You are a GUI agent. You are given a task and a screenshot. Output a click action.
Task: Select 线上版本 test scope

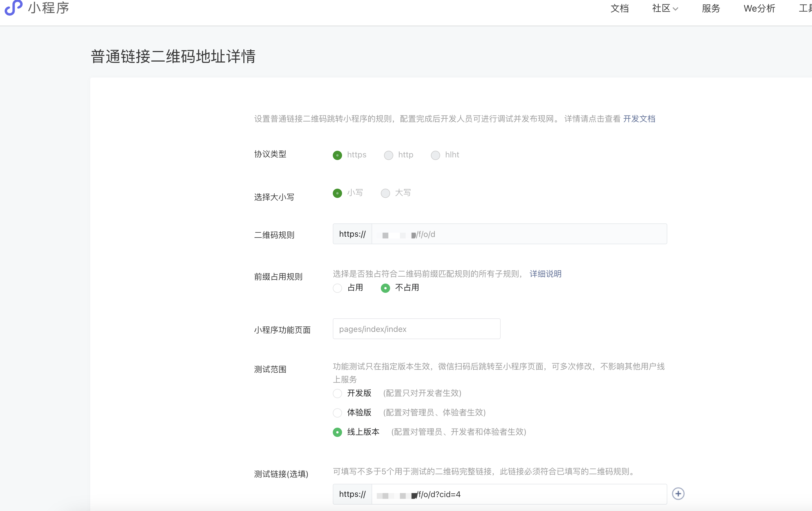[x=337, y=432]
